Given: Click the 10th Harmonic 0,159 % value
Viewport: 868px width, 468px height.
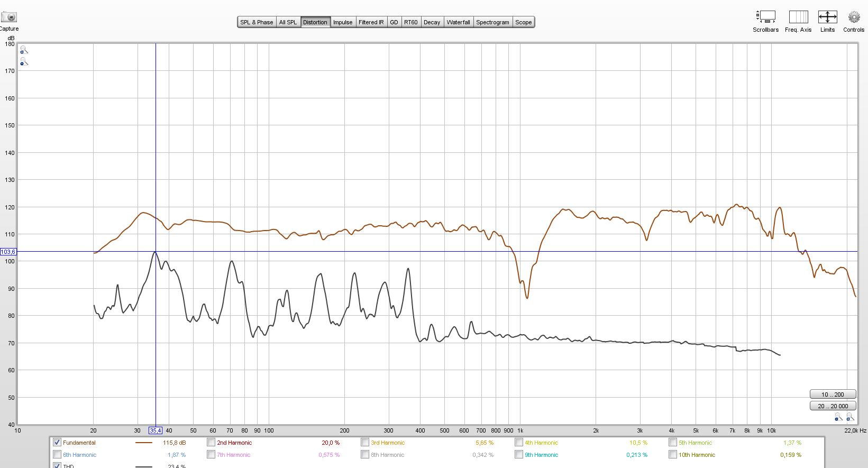Looking at the screenshot, I should tap(791, 455).
